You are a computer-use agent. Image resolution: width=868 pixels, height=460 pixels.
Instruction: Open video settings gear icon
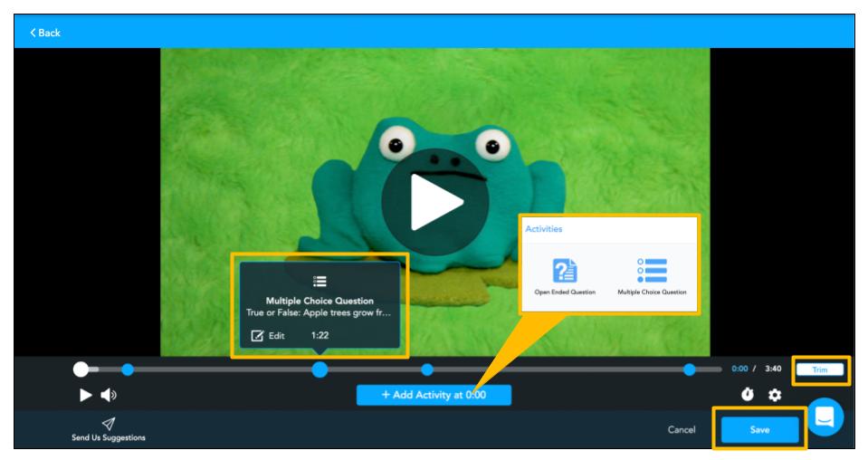(775, 396)
